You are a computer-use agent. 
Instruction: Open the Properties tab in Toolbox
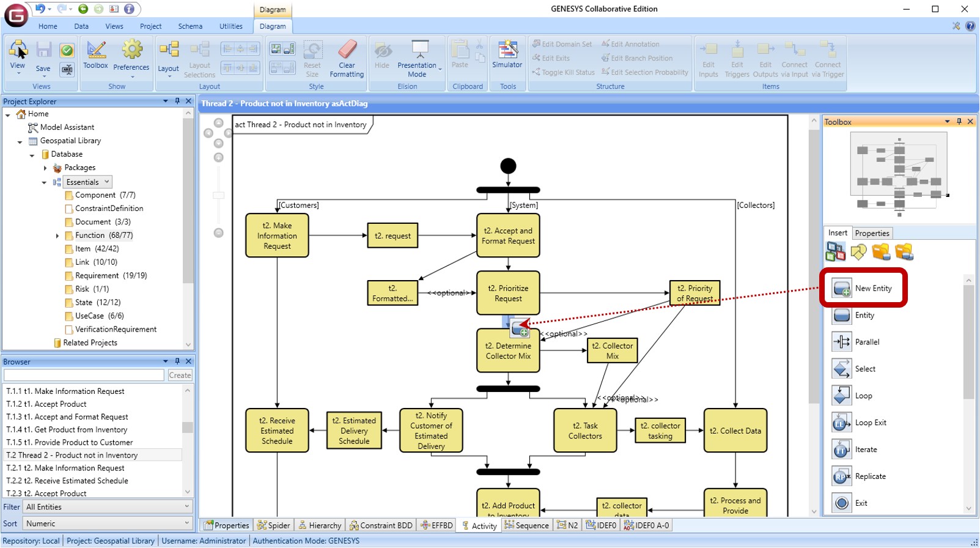click(x=872, y=233)
